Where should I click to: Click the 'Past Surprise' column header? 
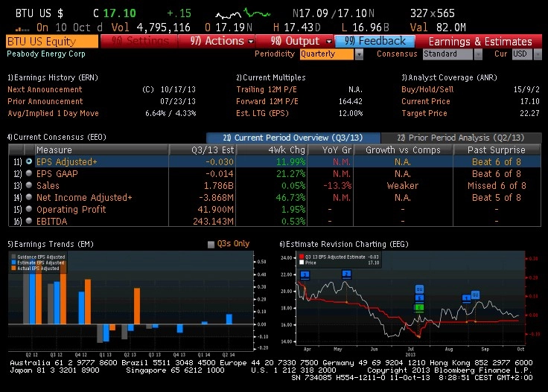[x=497, y=150]
